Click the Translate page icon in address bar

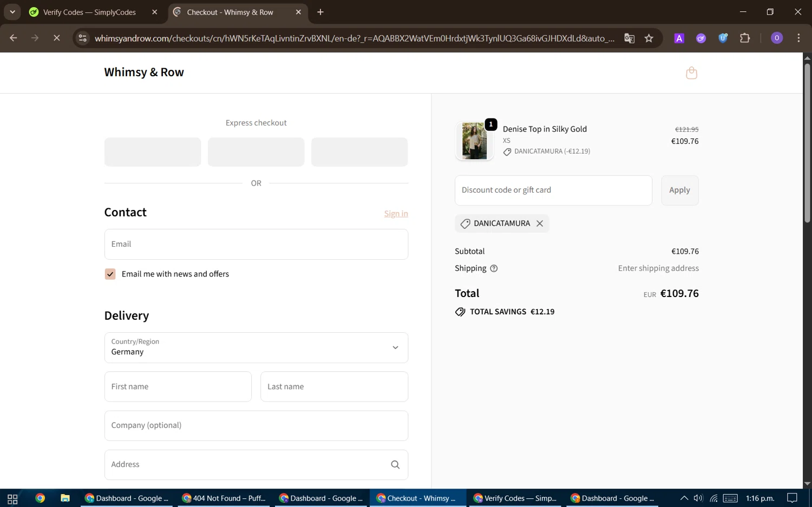[x=629, y=38]
